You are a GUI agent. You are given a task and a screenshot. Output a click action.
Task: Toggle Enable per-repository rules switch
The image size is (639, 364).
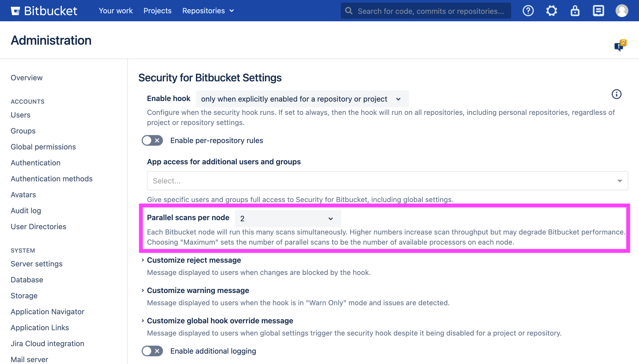[x=152, y=140]
